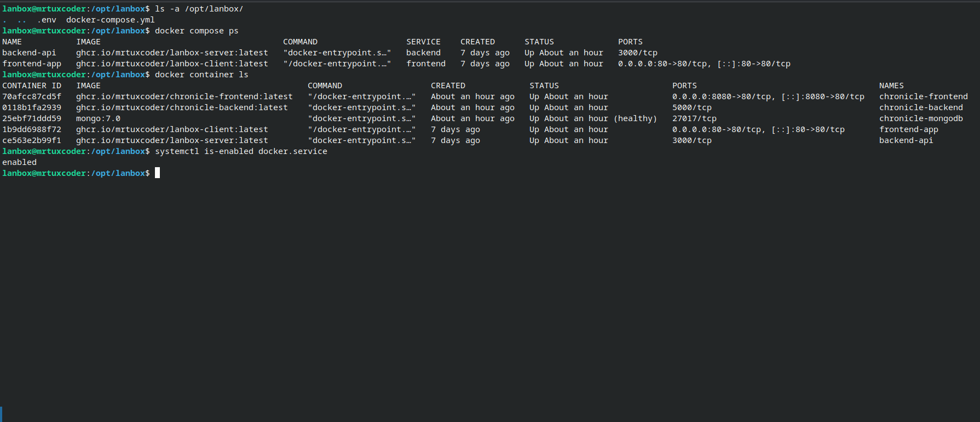Click docker-compose.yml in the ls output
Viewport: 980px width, 422px height.
[111, 20]
